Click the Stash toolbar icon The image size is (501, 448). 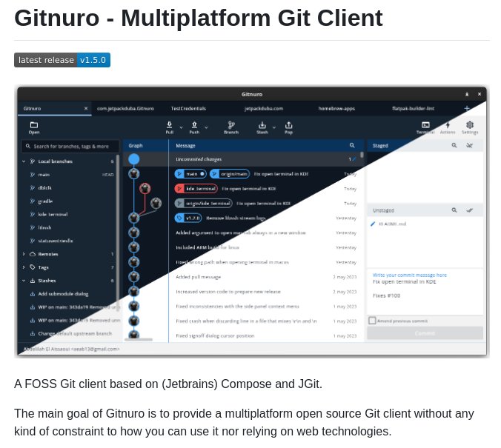click(x=262, y=125)
